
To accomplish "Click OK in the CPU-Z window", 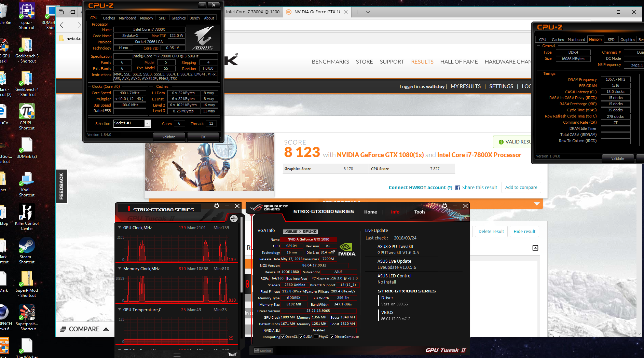I will 203,137.
